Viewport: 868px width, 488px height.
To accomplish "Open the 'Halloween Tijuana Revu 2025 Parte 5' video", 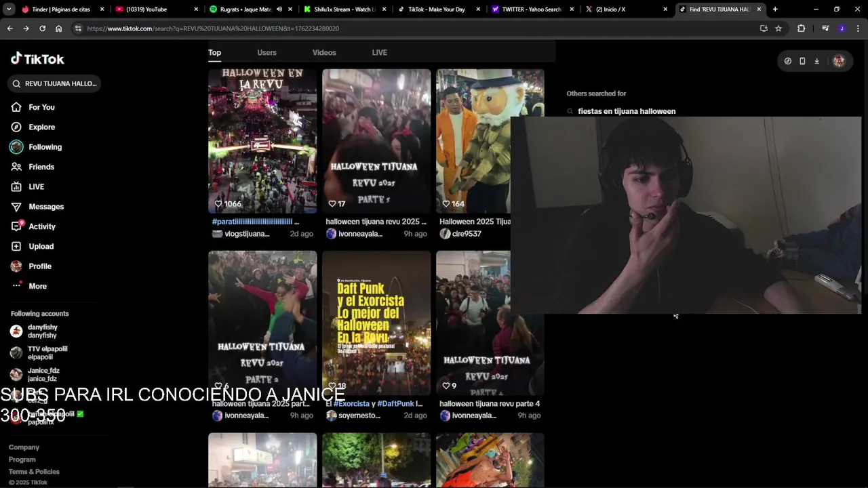I will pyautogui.click(x=376, y=141).
